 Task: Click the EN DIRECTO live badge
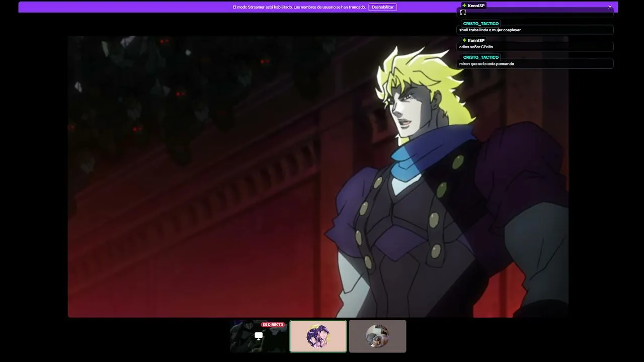click(x=273, y=325)
